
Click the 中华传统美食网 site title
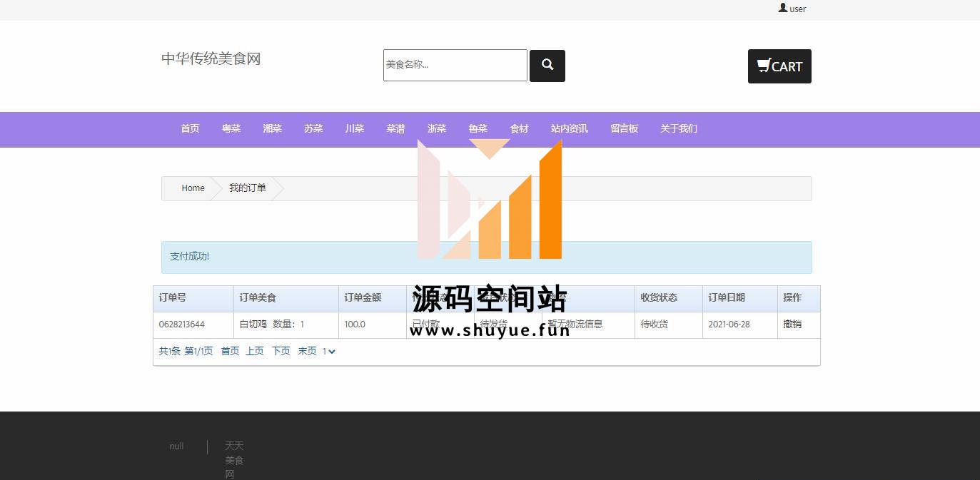click(x=211, y=58)
